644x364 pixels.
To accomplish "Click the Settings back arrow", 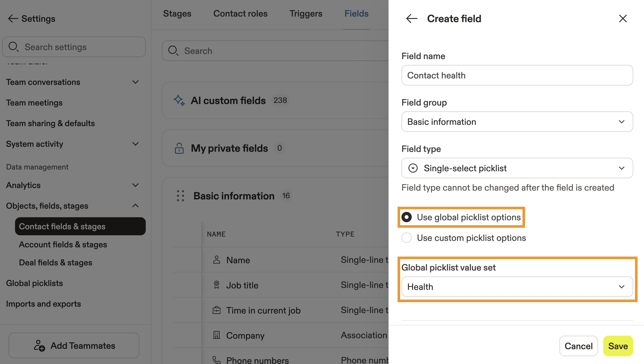I will click(13, 18).
